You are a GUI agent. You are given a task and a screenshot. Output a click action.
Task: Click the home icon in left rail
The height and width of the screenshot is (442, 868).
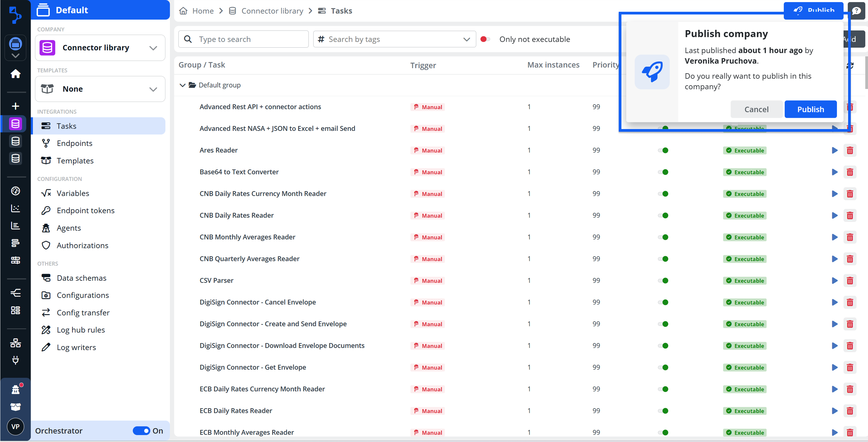click(x=15, y=74)
